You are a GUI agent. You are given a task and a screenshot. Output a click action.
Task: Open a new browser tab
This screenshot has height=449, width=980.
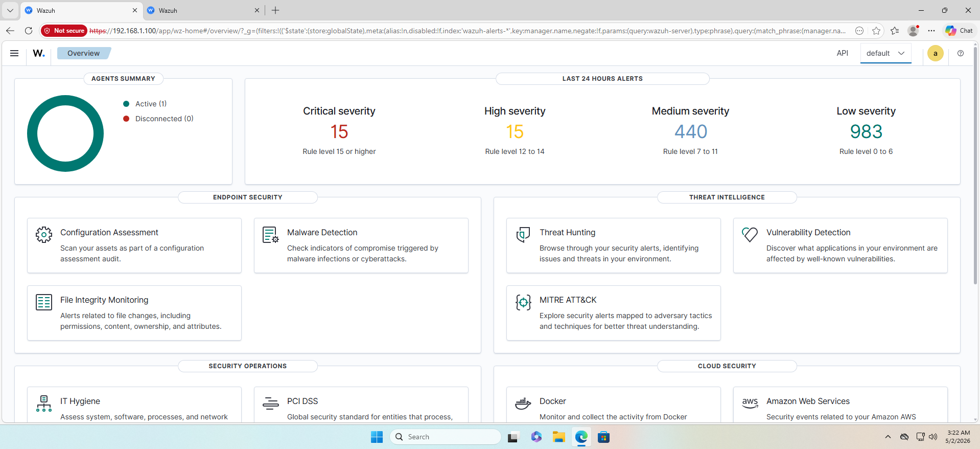click(x=275, y=10)
